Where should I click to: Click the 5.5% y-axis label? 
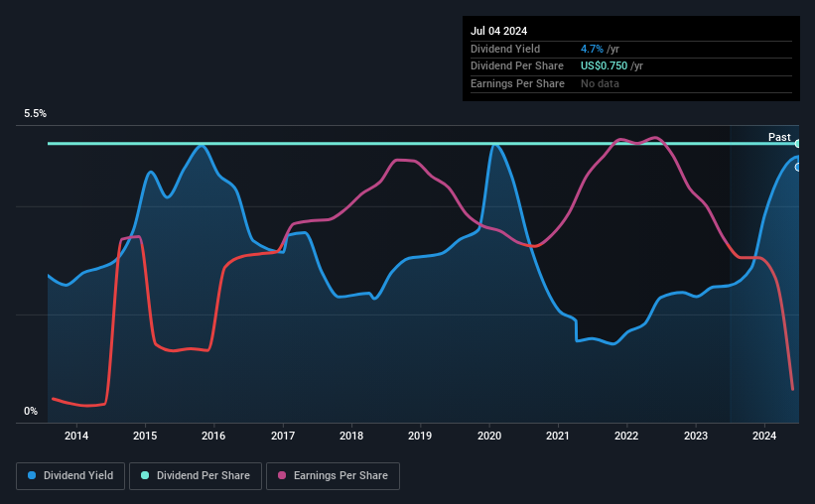coord(35,114)
